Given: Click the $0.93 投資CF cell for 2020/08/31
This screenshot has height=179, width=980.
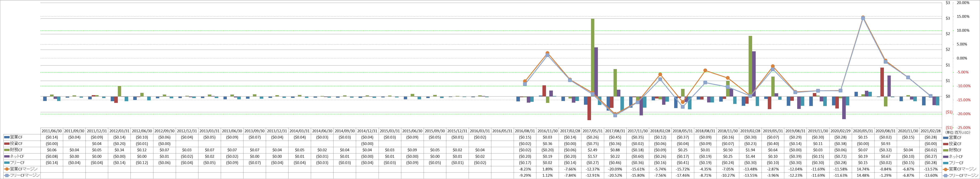Looking at the screenshot, I should point(886,144).
